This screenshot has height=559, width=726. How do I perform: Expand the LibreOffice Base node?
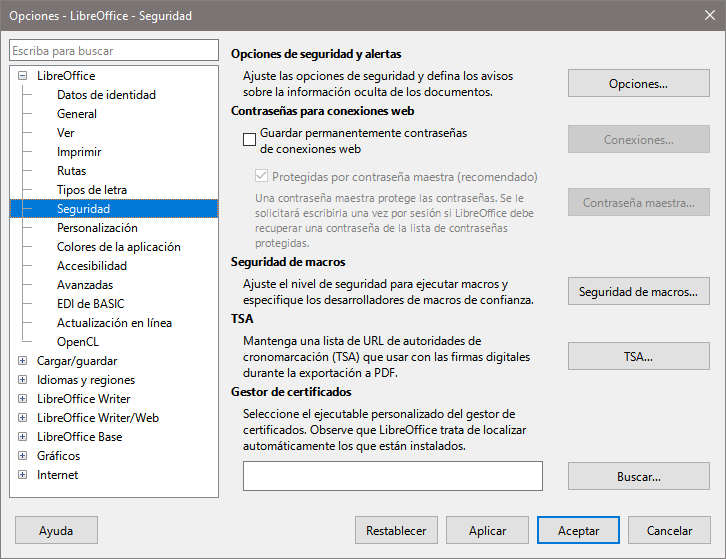coord(22,437)
